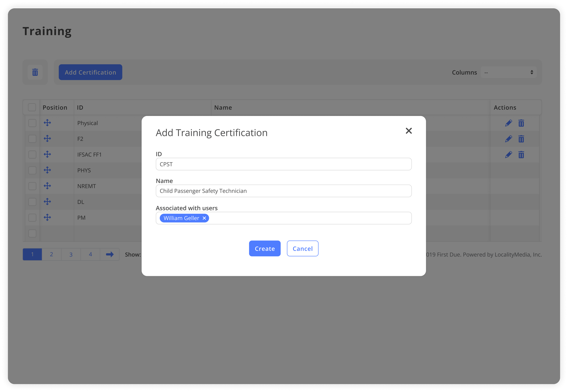The width and height of the screenshot is (568, 392).
Task: Click the next page arrow icon in pagination
Action: tap(110, 254)
